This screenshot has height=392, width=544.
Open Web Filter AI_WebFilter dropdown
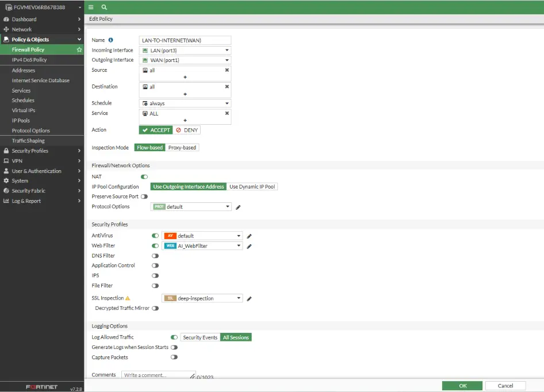[x=202, y=246]
